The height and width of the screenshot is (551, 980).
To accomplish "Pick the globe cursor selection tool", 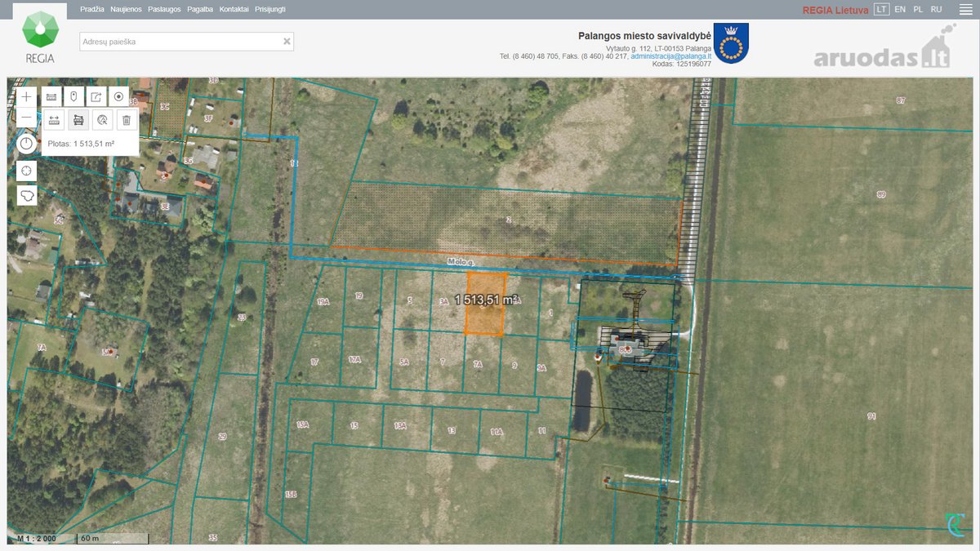I will tap(102, 120).
